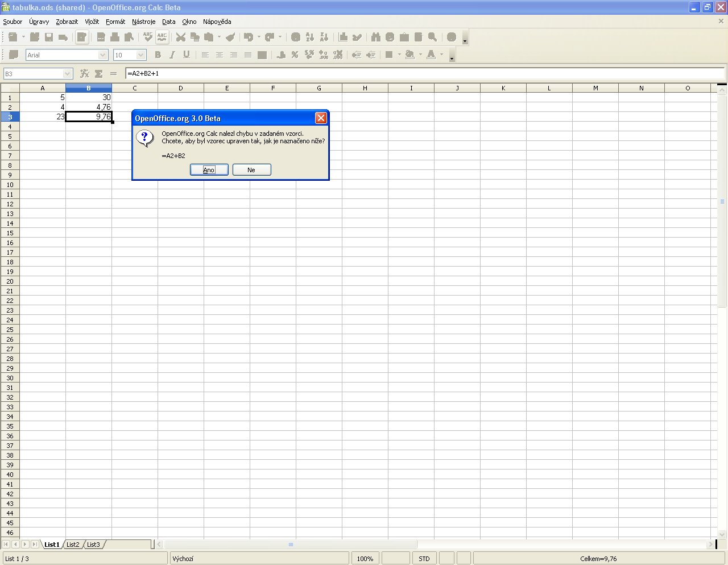Toggle center horizontally alignment
This screenshot has width=728, height=565.
[220, 55]
